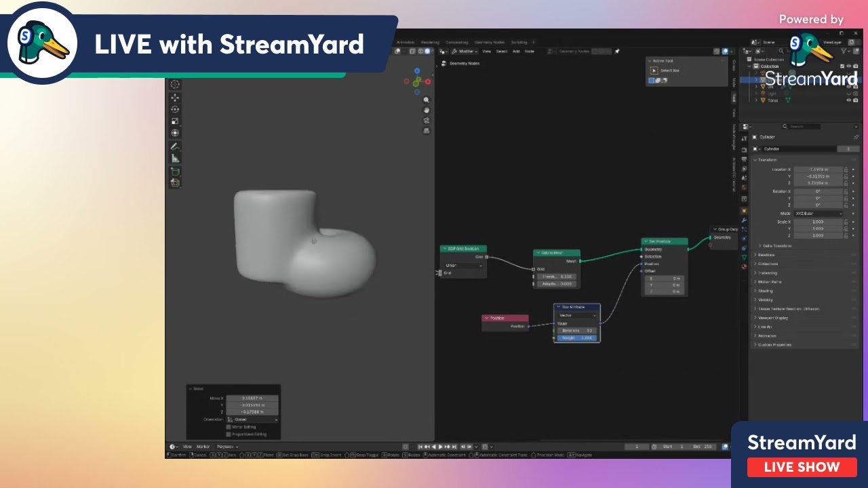Expand the Torus item in outliner

click(757, 100)
